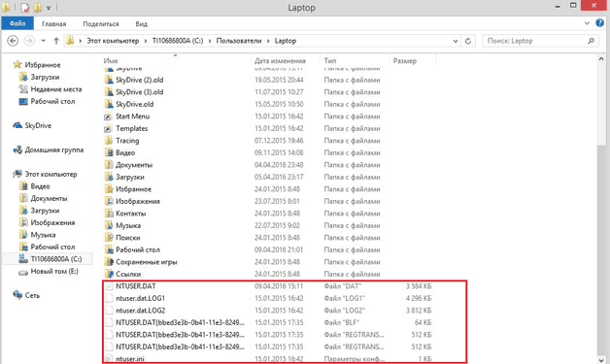Select Документы folder icon in file list
The image size is (610, 364).
[x=109, y=165]
